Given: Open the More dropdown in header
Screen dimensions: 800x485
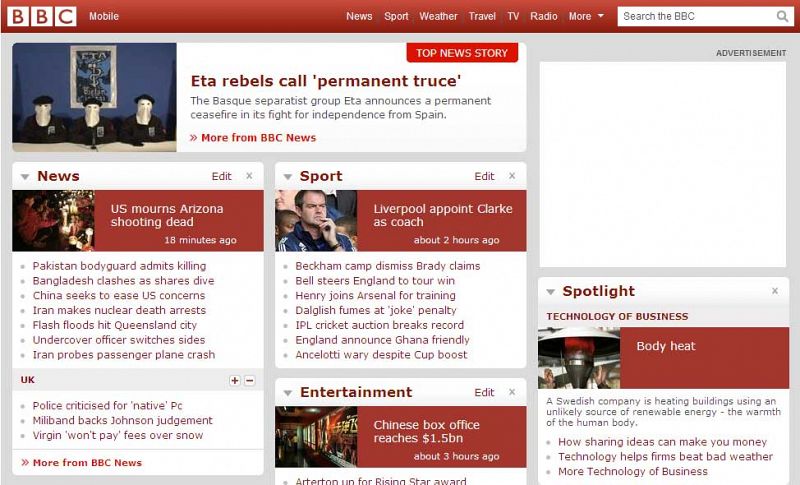Looking at the screenshot, I should pyautogui.click(x=586, y=16).
